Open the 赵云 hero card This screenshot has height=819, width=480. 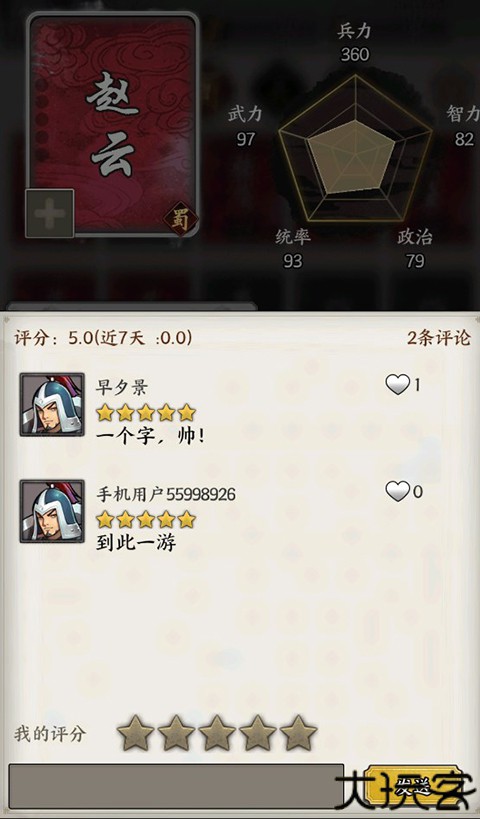click(113, 124)
